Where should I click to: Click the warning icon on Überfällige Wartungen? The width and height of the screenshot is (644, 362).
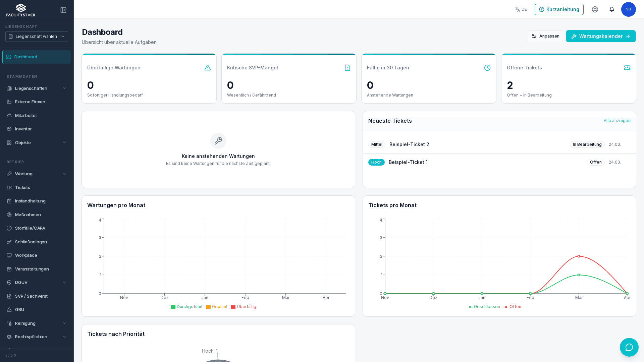[x=208, y=68]
